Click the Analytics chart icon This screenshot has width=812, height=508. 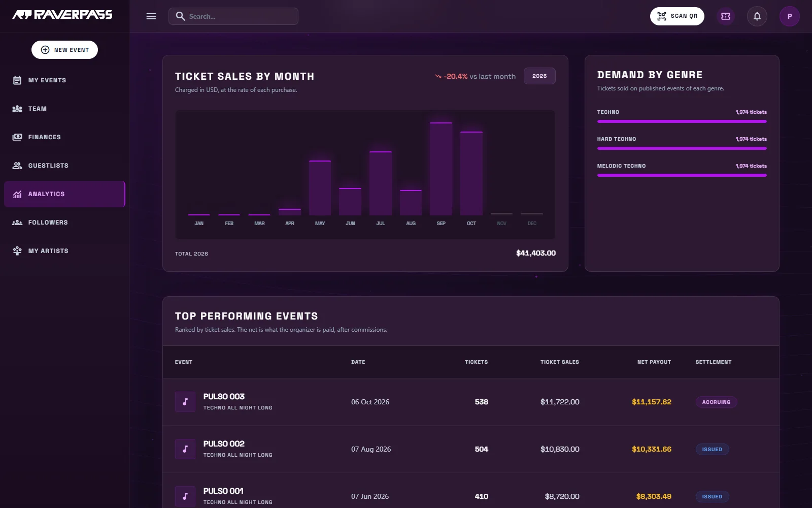pos(17,194)
